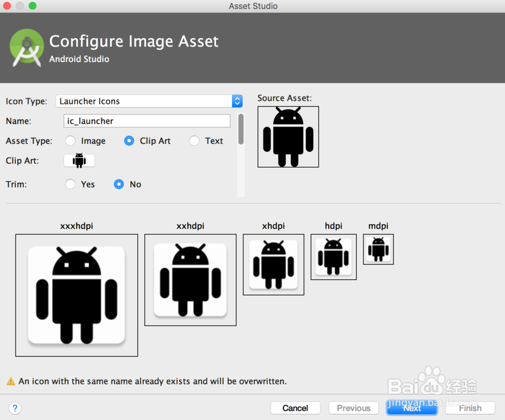Select the Text asset type radio
The image size is (505, 420).
click(x=194, y=141)
